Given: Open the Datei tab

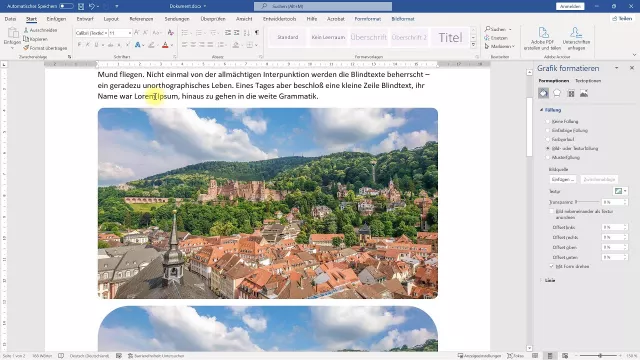Looking at the screenshot, I should click(x=10, y=19).
